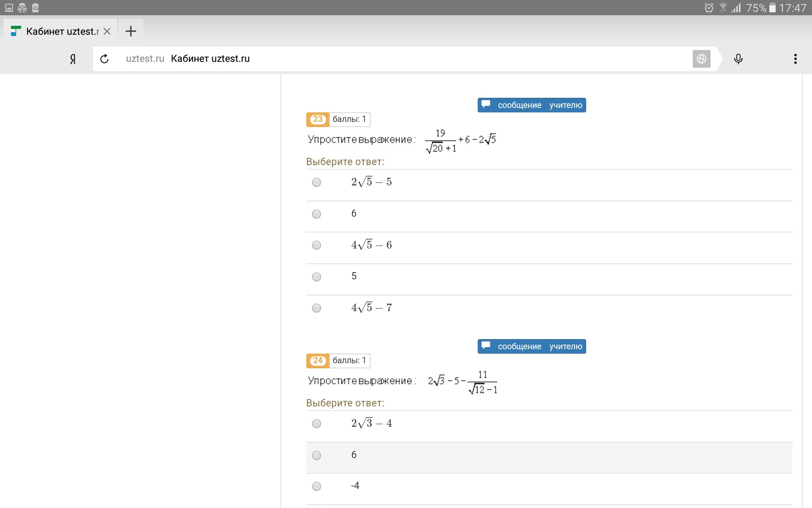
Task: Open the three-dot browser menu
Action: (795, 59)
